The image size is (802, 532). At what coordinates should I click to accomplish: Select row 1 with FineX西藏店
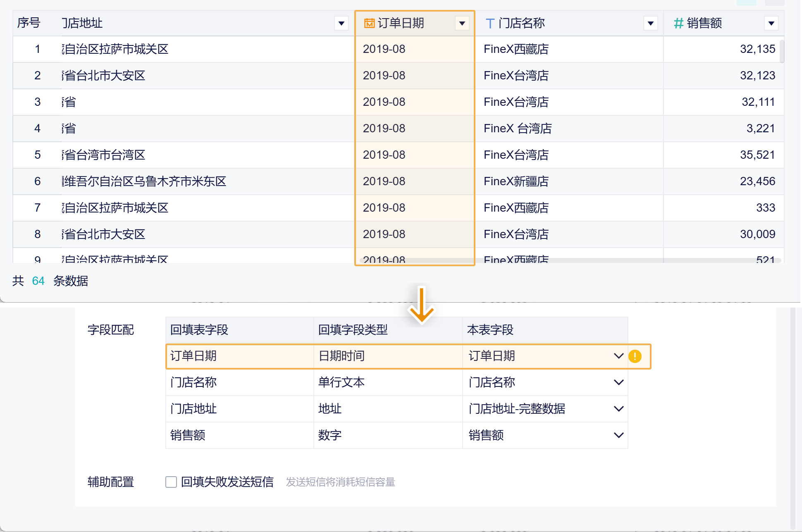tap(516, 49)
